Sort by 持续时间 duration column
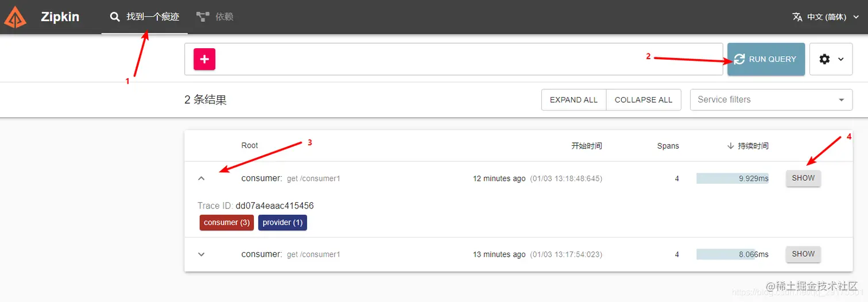This screenshot has height=302, width=868. click(747, 146)
